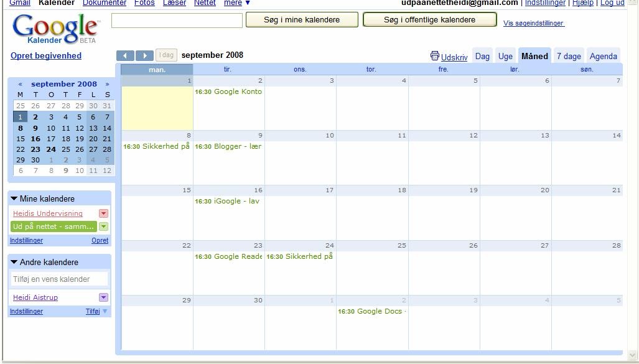This screenshot has height=364, width=639.
Task: Click the calendar search input field
Action: 177,21
